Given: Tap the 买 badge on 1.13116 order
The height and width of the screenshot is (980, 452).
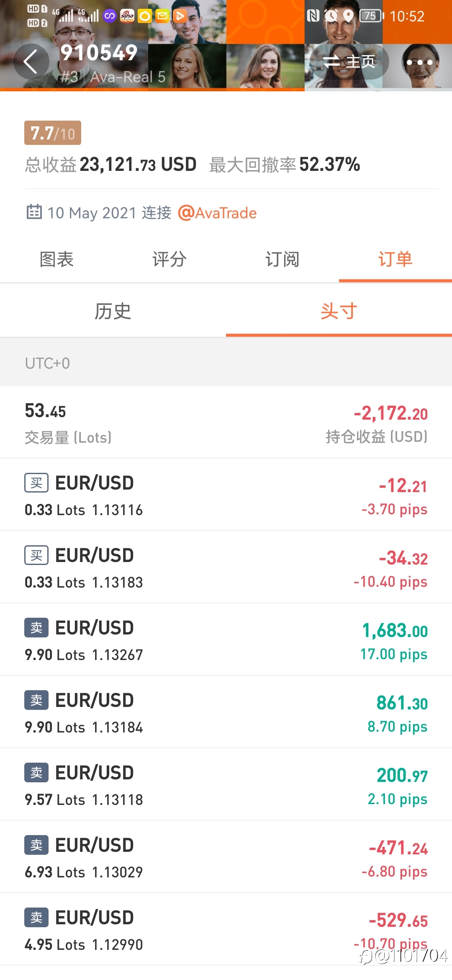Looking at the screenshot, I should pos(36,483).
